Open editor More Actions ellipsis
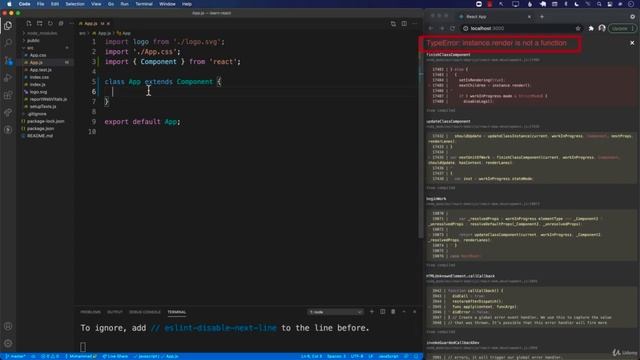The width and height of the screenshot is (640, 360). click(415, 24)
